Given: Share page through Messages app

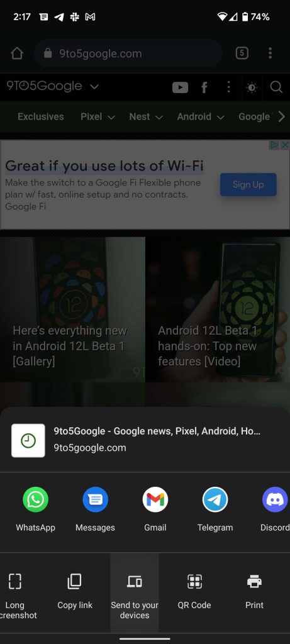Looking at the screenshot, I should (95, 499).
